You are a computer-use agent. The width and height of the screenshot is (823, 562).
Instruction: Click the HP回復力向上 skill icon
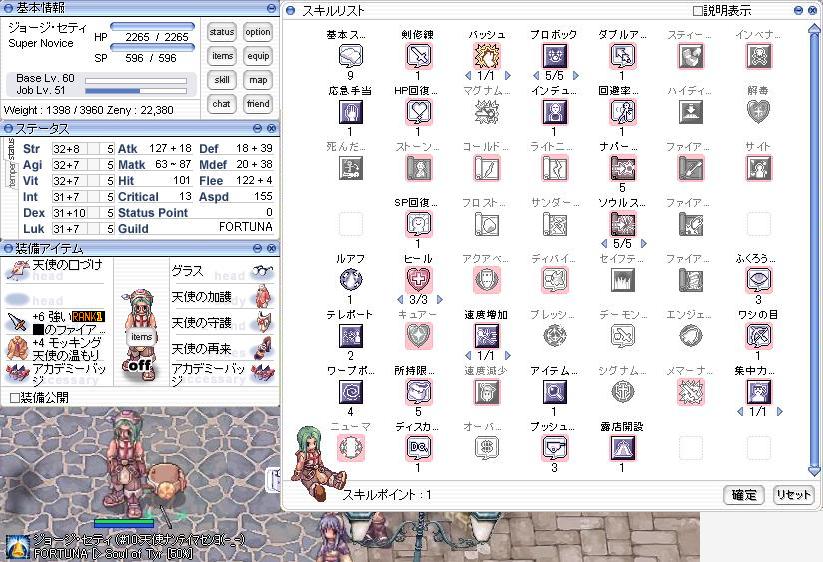(418, 112)
